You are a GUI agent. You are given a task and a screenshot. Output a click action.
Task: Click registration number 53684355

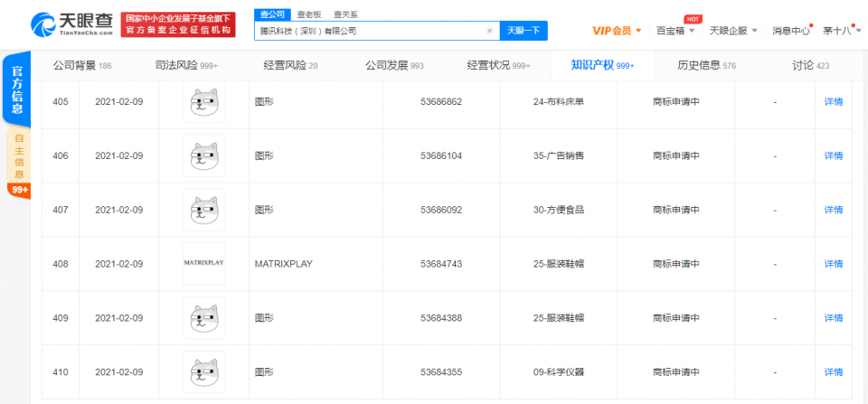click(x=440, y=371)
